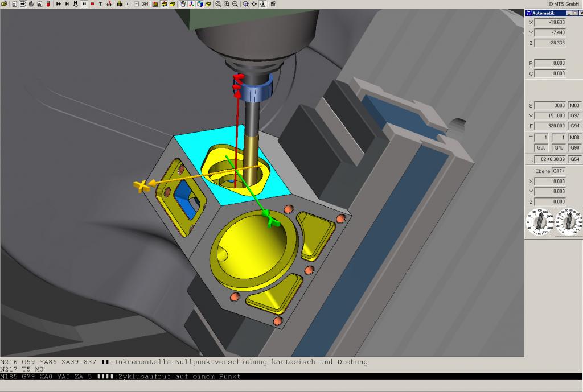Click the G00 status box
The height and width of the screenshot is (392, 583).
[x=541, y=148]
